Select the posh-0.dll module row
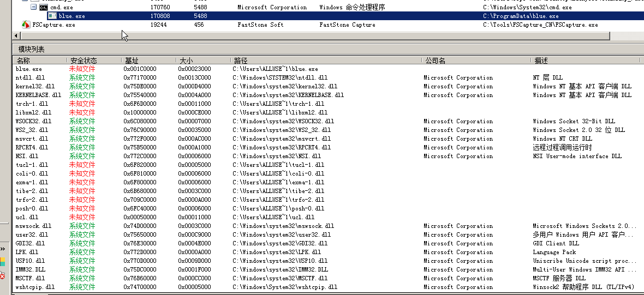The width and height of the screenshot is (644, 295). point(328,208)
